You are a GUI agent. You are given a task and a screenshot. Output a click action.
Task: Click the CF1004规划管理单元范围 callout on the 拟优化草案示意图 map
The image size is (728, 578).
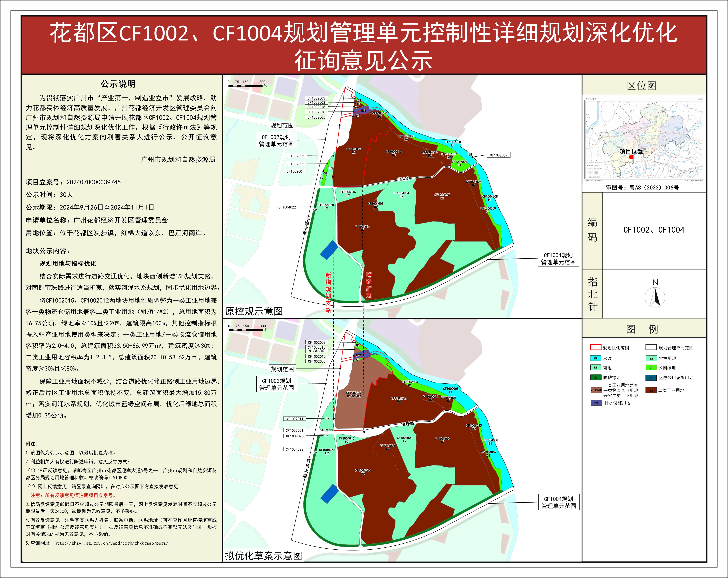pos(558,502)
